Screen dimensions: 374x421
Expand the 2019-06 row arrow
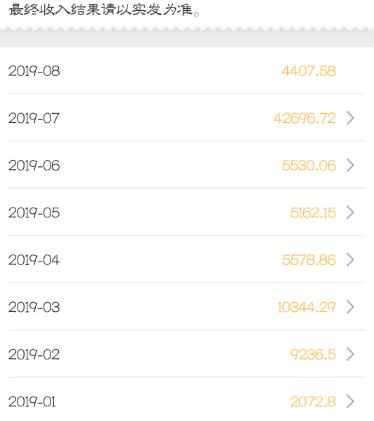pyautogui.click(x=350, y=165)
